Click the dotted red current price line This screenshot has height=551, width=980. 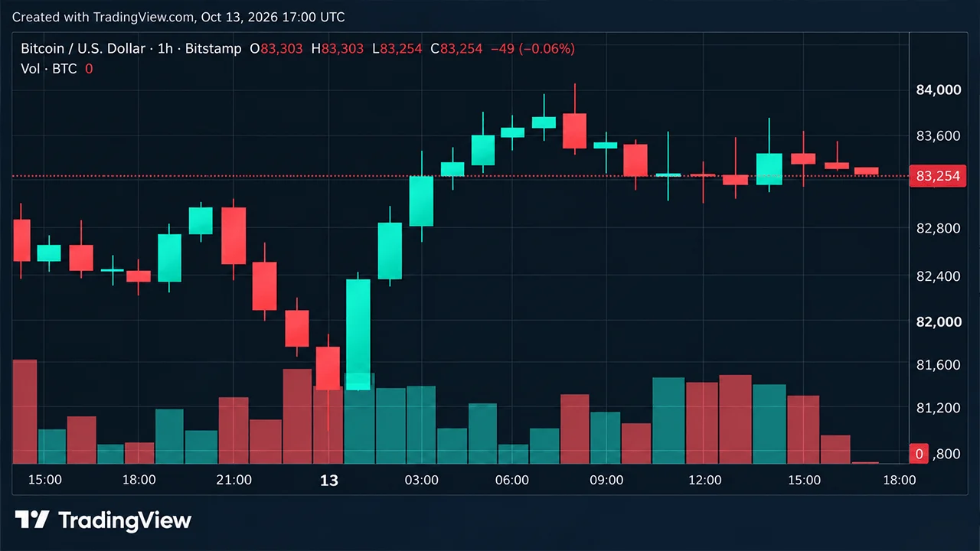459,177
